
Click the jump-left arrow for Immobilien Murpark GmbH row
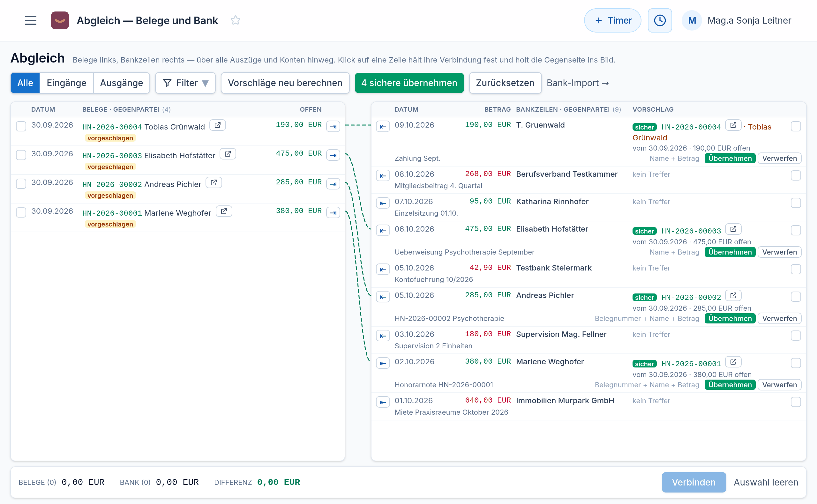pos(383,402)
